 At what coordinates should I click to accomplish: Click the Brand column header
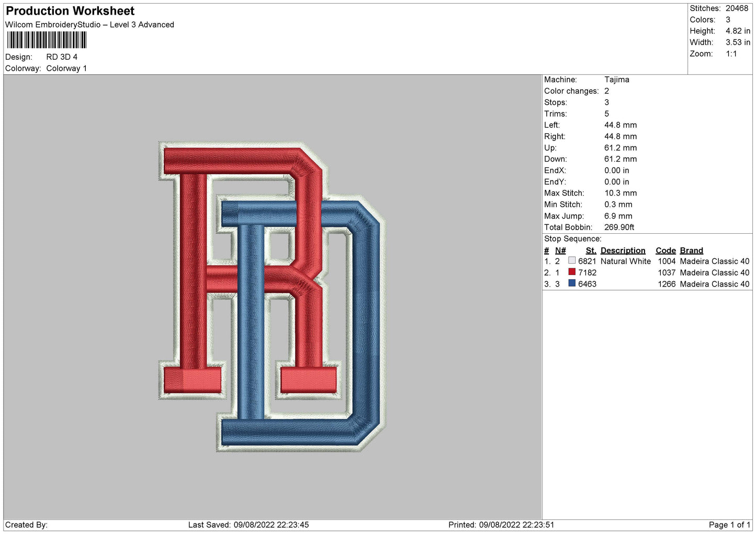691,251
